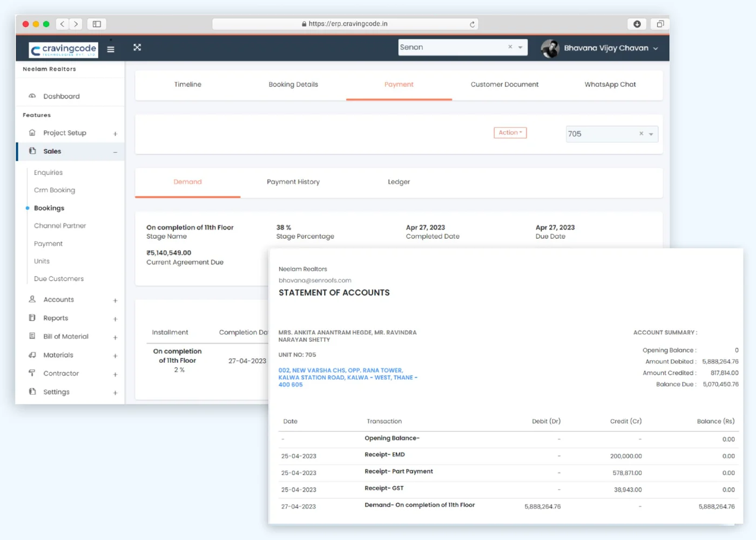Image resolution: width=756 pixels, height=540 pixels.
Task: Click the Project Setup home icon
Action: click(32, 133)
